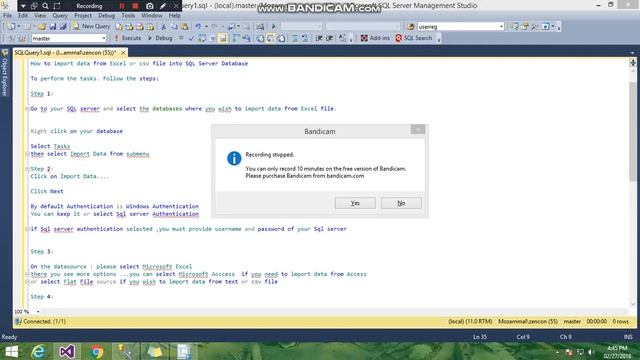Click the blue info icon in dialog
Screen dimensions: 640x360
[234, 158]
